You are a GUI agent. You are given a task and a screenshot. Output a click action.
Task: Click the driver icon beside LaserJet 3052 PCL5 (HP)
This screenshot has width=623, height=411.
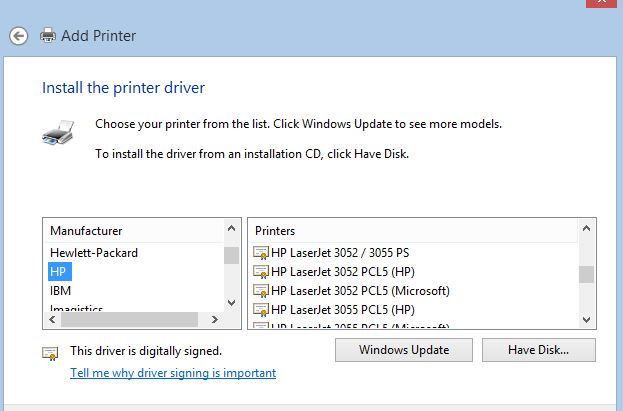point(261,272)
